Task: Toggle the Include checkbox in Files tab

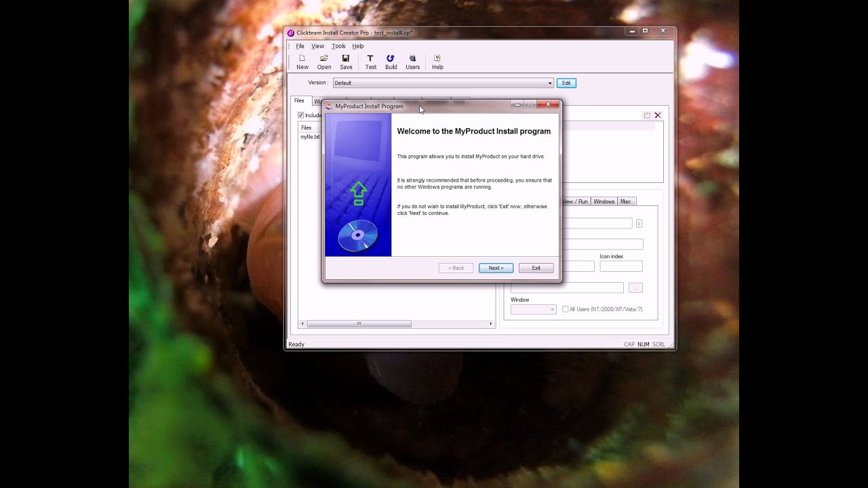Action: [x=301, y=115]
